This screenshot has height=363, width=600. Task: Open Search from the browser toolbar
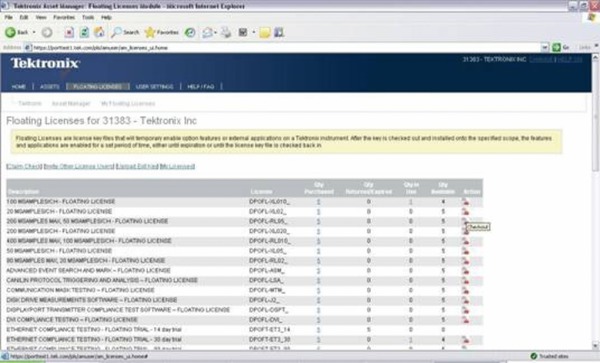[x=125, y=33]
